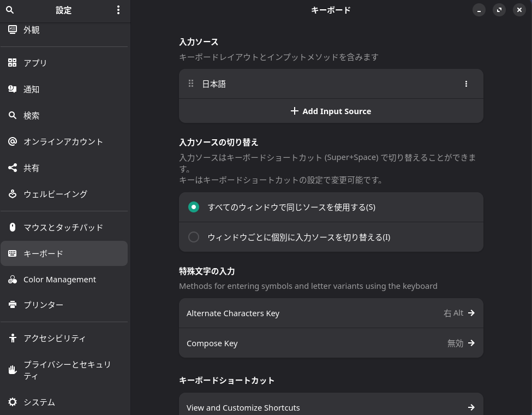
Task: Open Alternate Characters Key setting
Action: (x=331, y=313)
